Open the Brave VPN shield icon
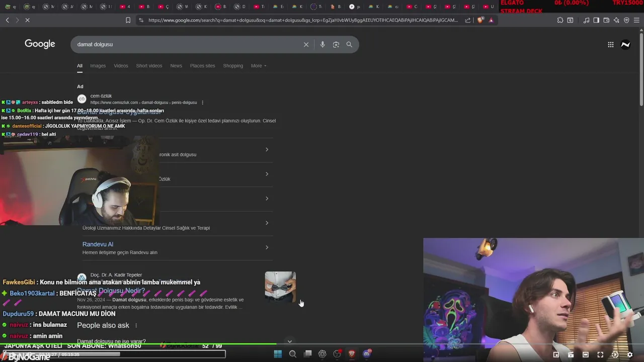644x362 pixels. coord(626,20)
